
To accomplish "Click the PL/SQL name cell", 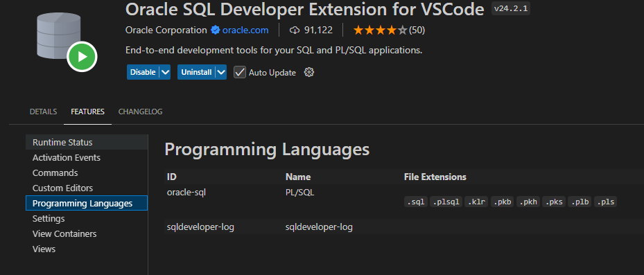I will (x=300, y=192).
